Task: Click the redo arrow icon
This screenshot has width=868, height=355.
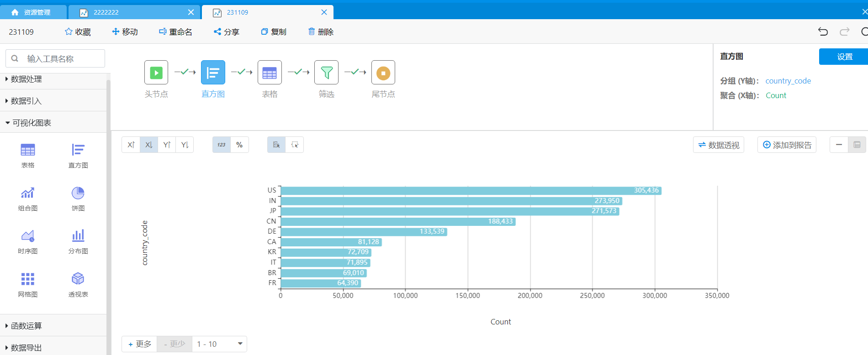Action: (x=845, y=31)
